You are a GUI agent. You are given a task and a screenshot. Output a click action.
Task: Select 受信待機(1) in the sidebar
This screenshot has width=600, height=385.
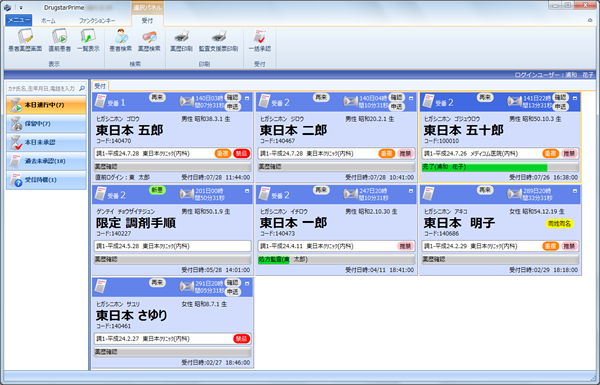[46, 180]
